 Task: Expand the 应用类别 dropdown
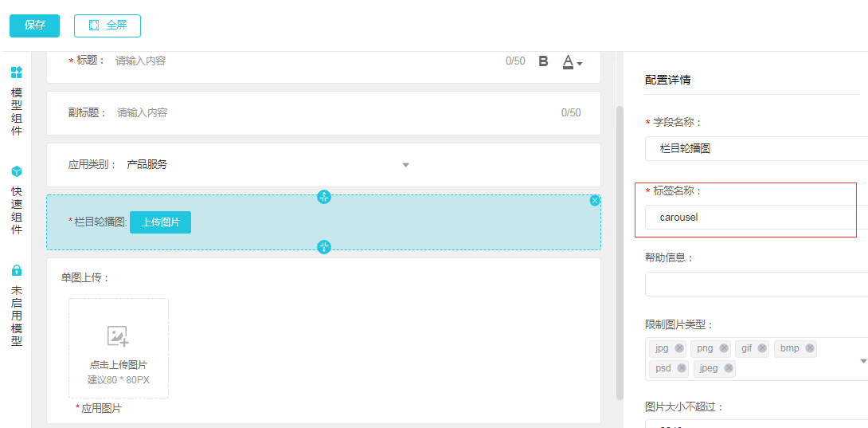(x=405, y=165)
